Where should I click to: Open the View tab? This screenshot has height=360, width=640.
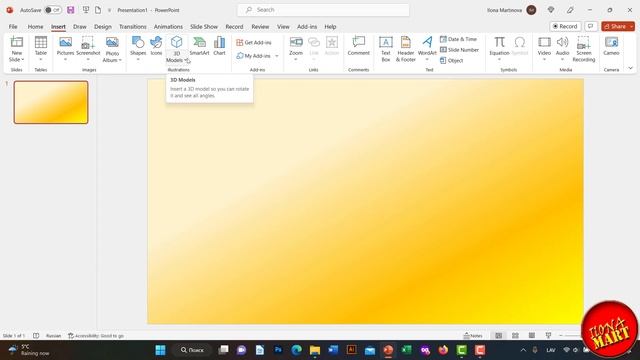coord(283,27)
